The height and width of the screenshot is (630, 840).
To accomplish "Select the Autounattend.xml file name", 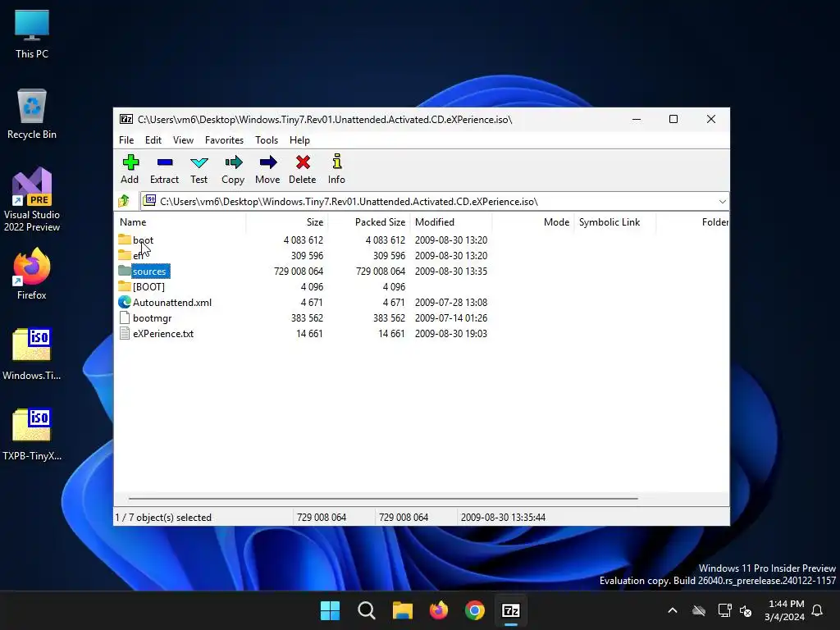I will point(172,303).
